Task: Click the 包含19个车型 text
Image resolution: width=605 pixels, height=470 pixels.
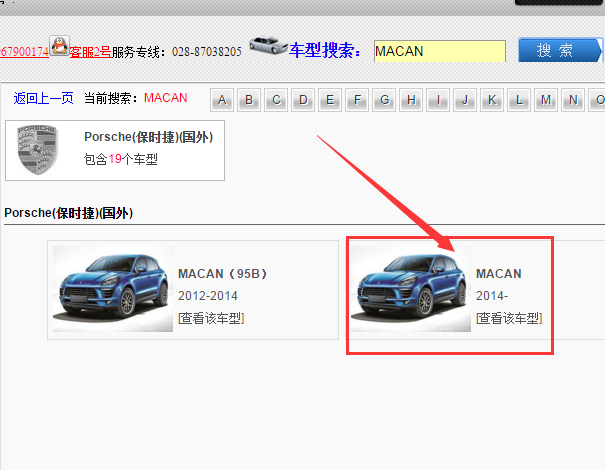Action: point(121,159)
